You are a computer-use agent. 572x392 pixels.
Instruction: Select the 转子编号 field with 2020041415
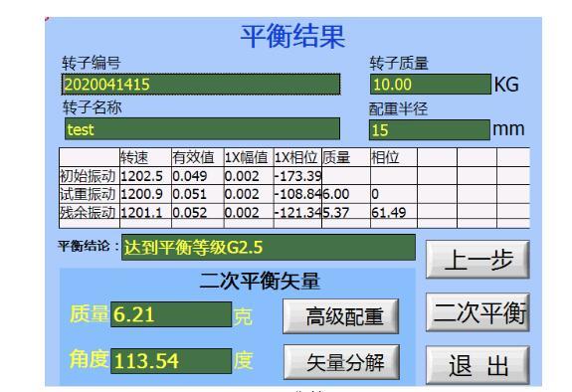click(201, 85)
